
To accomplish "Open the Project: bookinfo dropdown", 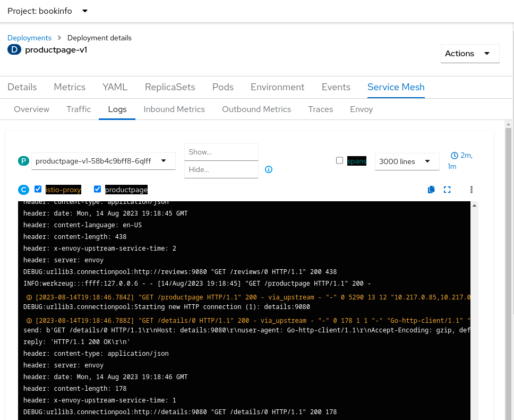I will [x=48, y=11].
